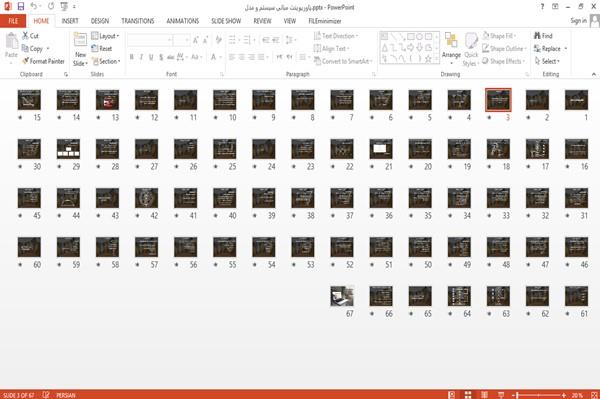The image size is (600, 399).
Task: Click the spell check icon in status bar
Action: (46, 395)
